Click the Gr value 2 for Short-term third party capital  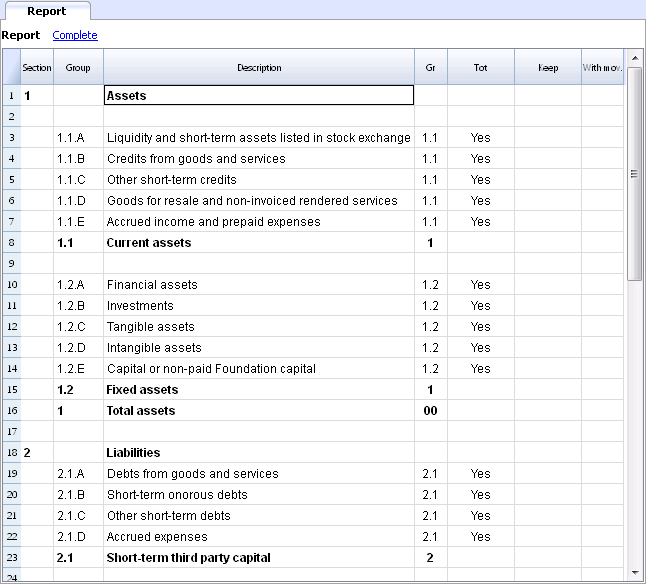(x=431, y=558)
